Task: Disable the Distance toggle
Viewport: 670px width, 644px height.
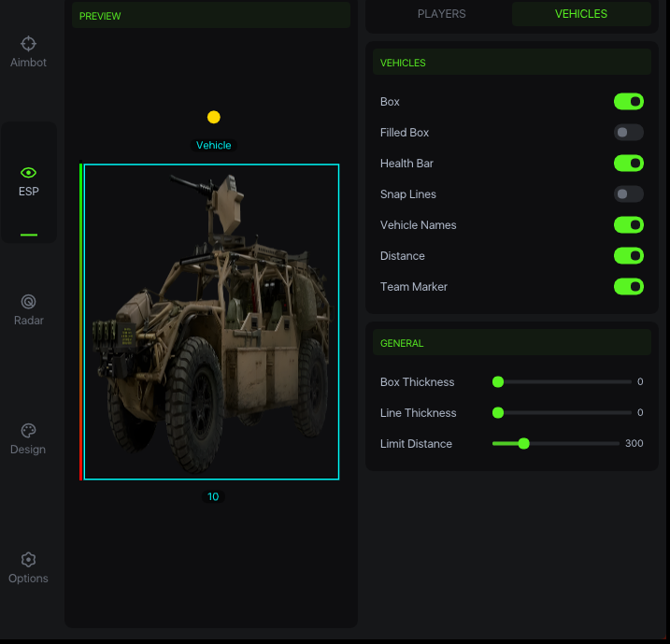Action: coord(628,256)
